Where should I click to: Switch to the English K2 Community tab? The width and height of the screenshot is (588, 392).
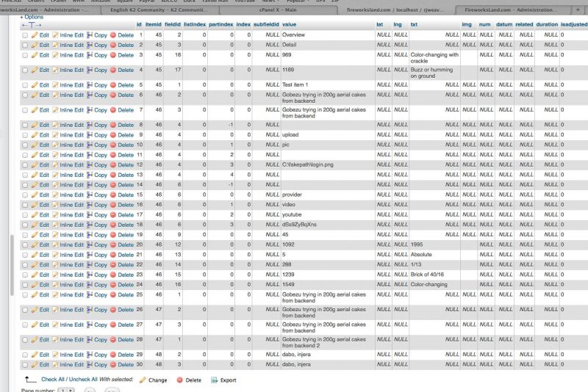click(x=159, y=10)
